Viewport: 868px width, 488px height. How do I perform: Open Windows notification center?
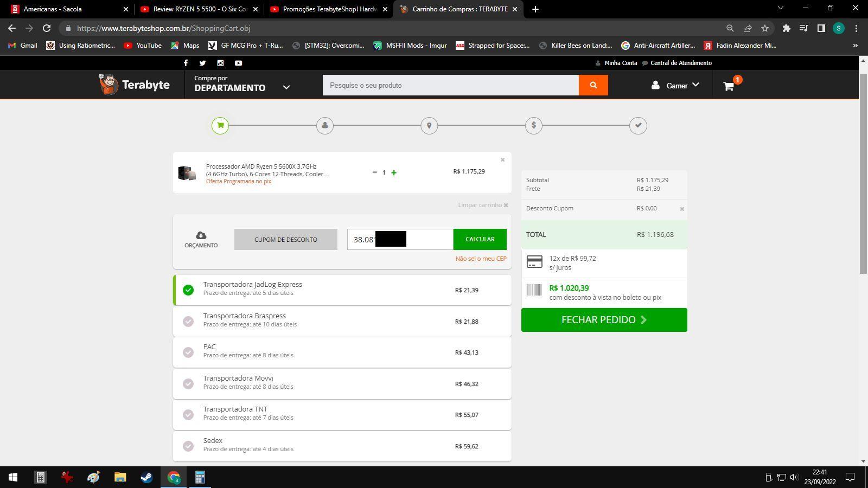coord(850,477)
